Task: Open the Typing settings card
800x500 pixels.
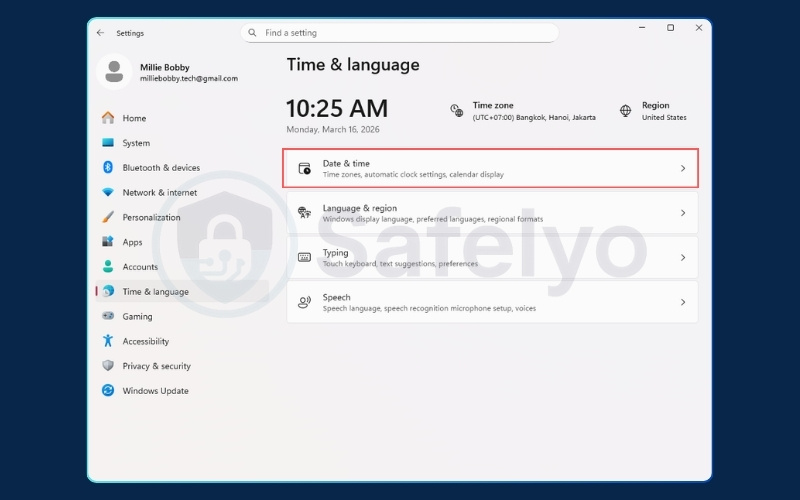Action: [492, 258]
